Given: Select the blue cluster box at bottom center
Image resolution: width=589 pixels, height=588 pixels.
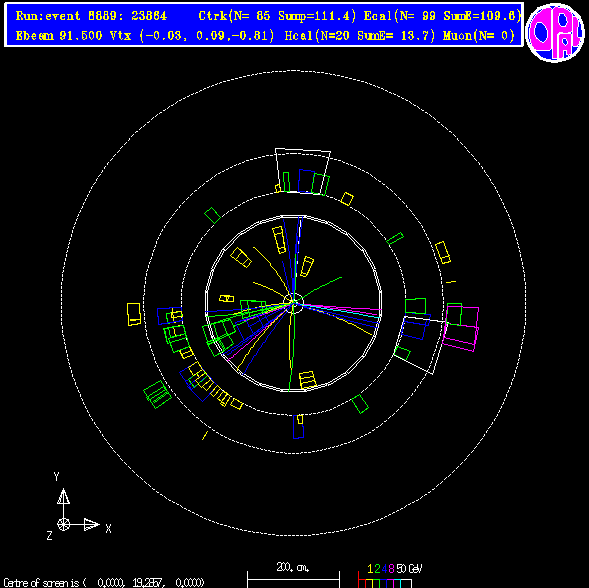Looking at the screenshot, I should point(298,426).
